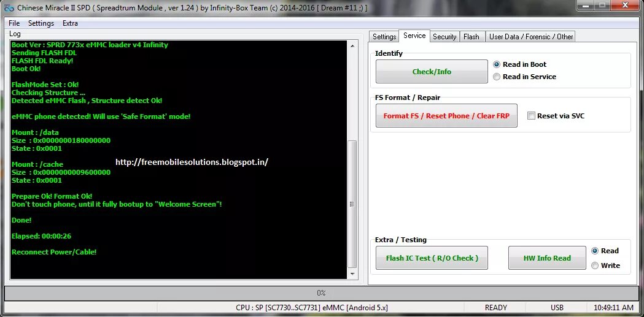Click Format FS / Reset Phone / Clear FRP

coord(446,116)
